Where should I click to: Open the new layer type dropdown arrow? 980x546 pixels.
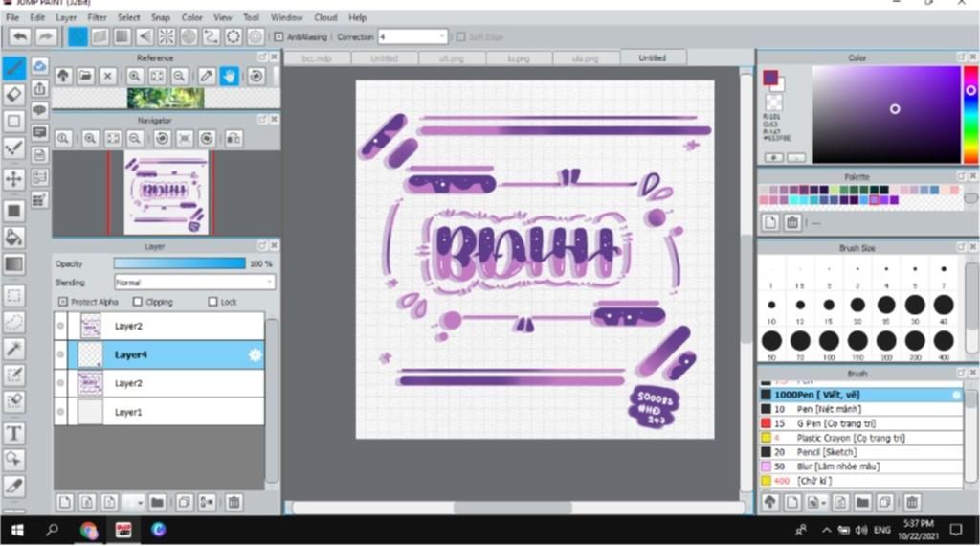(140, 502)
